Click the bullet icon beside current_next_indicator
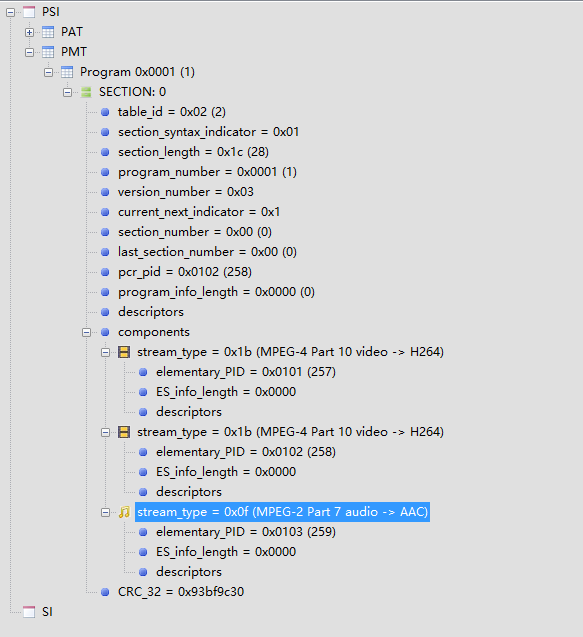Viewport: 583px width, 637px height. click(x=105, y=212)
